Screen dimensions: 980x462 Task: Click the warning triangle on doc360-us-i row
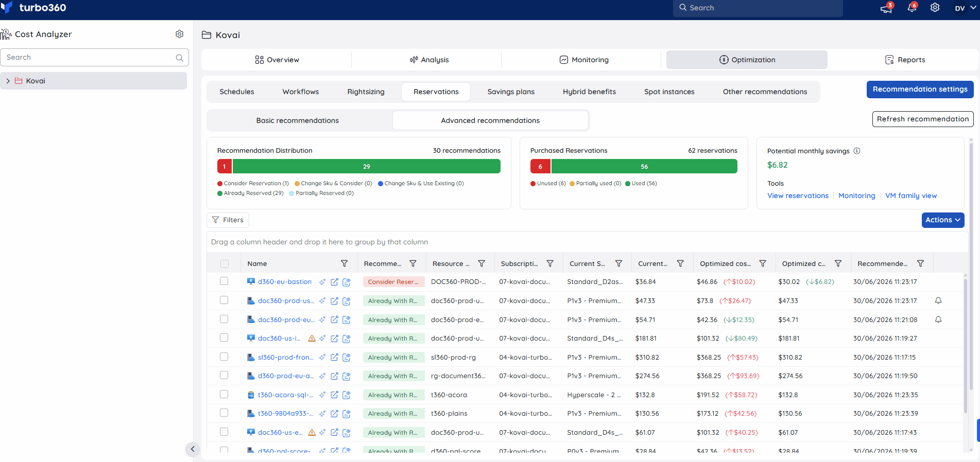pyautogui.click(x=312, y=339)
